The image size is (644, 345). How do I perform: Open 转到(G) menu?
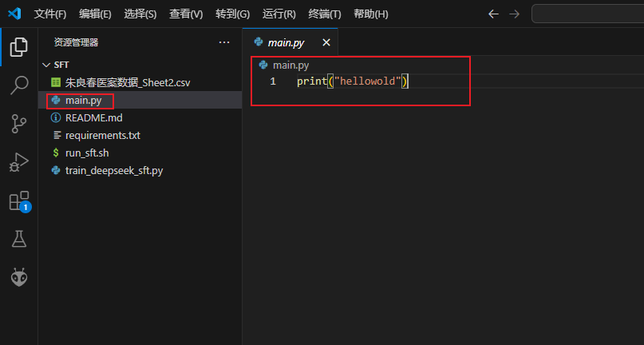pyautogui.click(x=232, y=14)
